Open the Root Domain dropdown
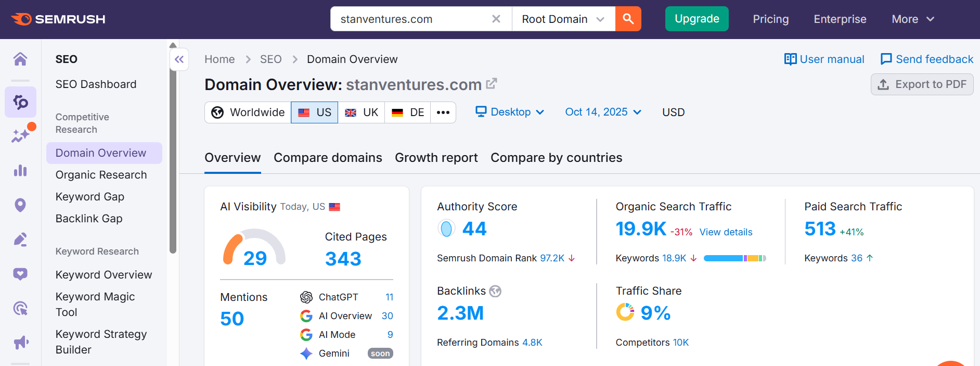 (563, 19)
